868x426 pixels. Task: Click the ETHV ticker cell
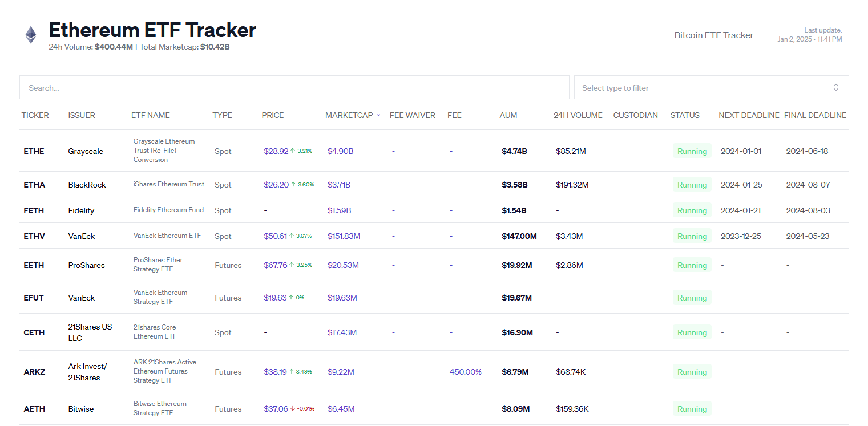pos(34,236)
